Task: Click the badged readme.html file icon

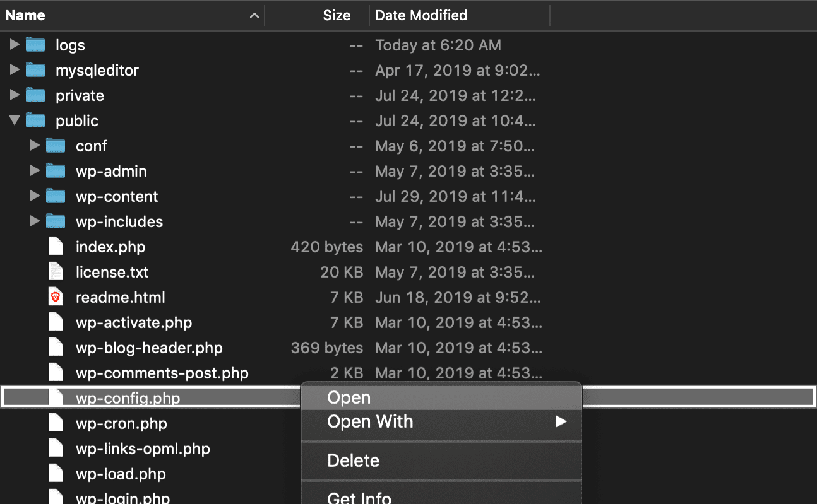Action: click(56, 296)
